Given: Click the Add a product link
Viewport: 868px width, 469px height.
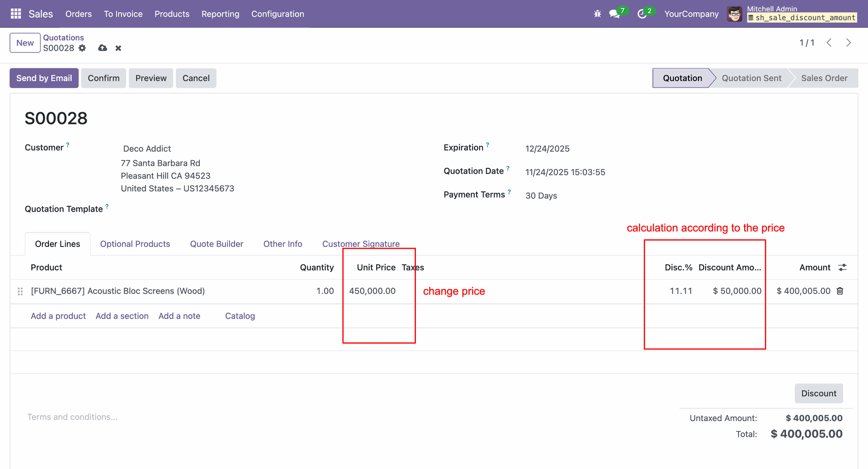Looking at the screenshot, I should [x=58, y=316].
